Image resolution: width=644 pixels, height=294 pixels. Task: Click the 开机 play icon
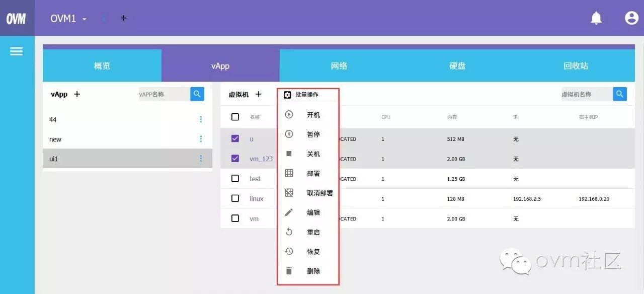tap(289, 115)
